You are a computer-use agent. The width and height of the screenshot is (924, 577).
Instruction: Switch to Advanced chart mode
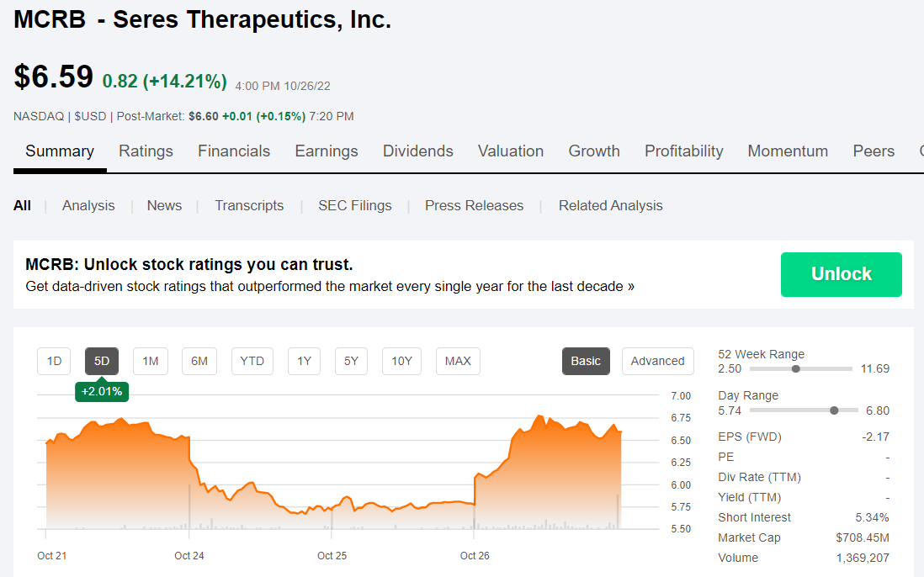coord(657,361)
